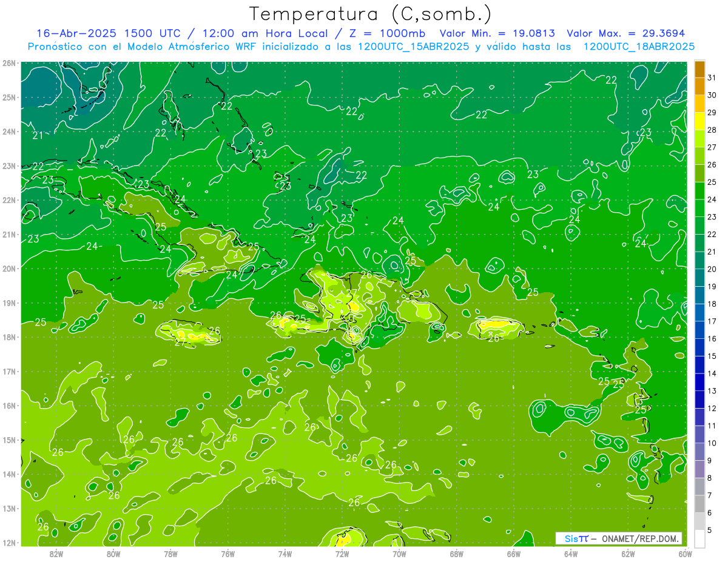Click the longitude label 82W

(x=56, y=554)
